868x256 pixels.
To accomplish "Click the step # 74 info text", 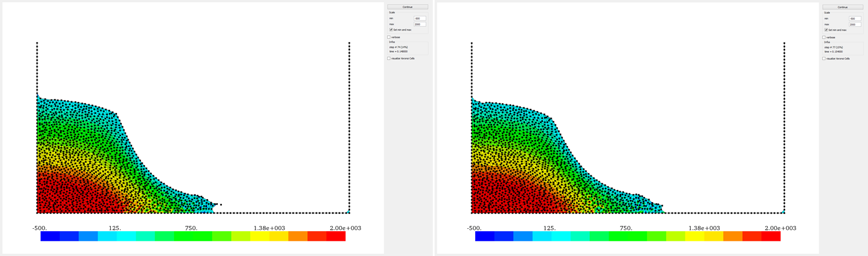I will coord(399,47).
